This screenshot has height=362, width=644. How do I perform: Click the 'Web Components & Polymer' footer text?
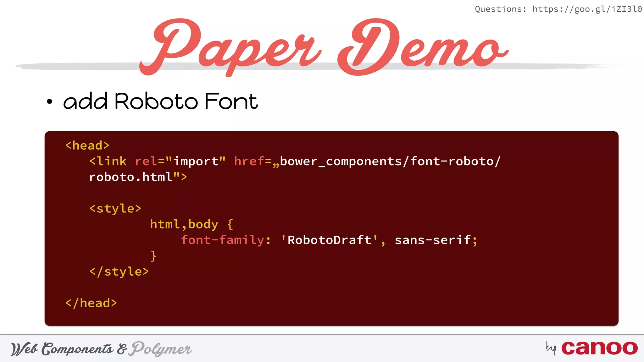pyautogui.click(x=101, y=349)
